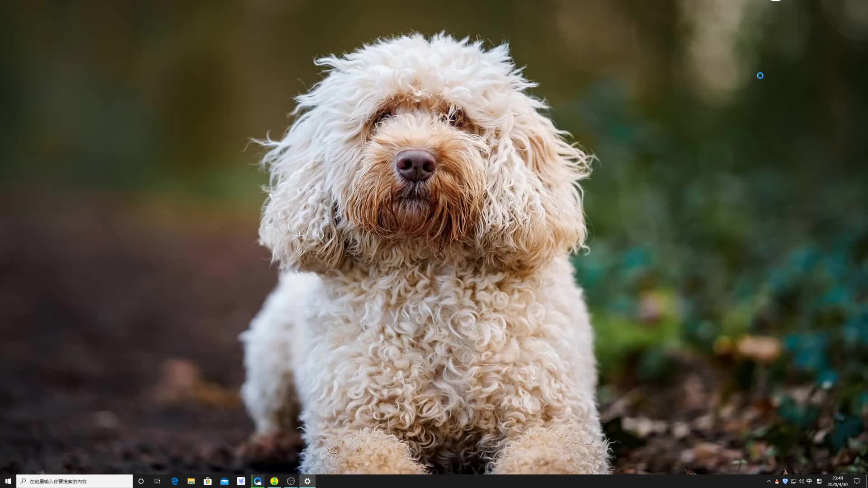Switch to the blue-white swirl app
Screen dimensions: 868x488
258,481
